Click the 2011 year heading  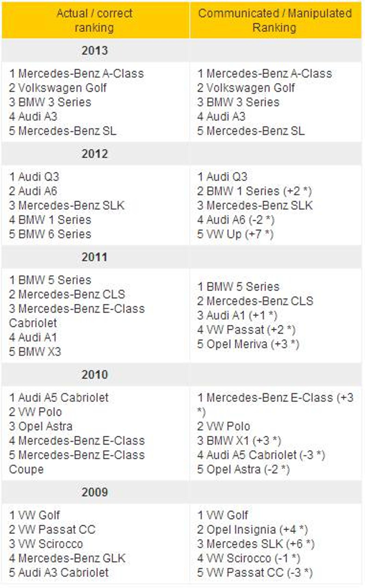tap(95, 257)
